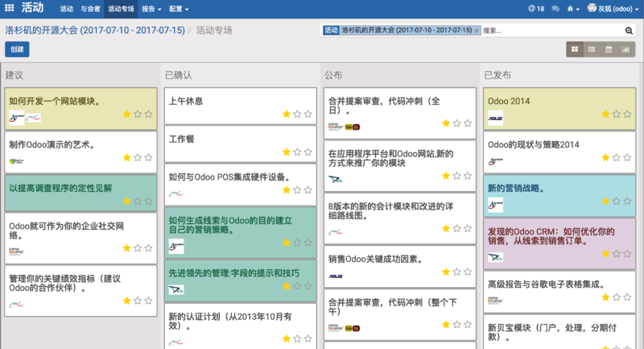Screen dimensions: 644x349
Task: Click the 已发布 column header
Action: (497, 75)
